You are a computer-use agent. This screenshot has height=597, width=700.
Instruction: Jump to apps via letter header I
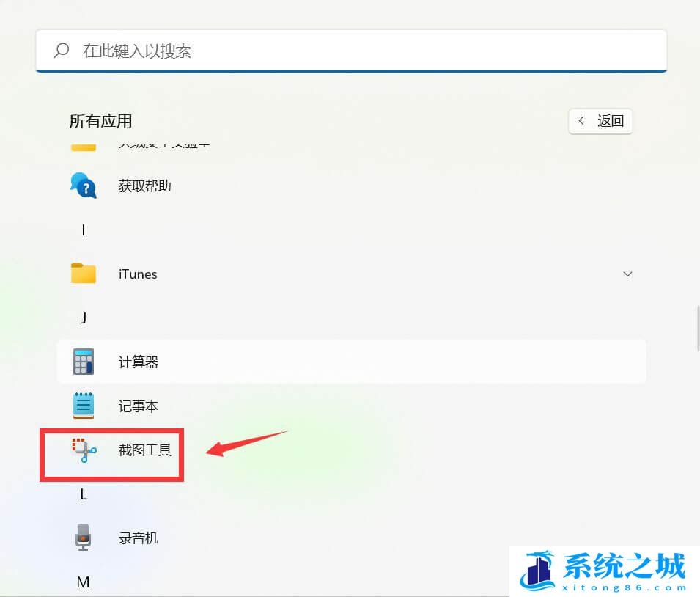(83, 230)
